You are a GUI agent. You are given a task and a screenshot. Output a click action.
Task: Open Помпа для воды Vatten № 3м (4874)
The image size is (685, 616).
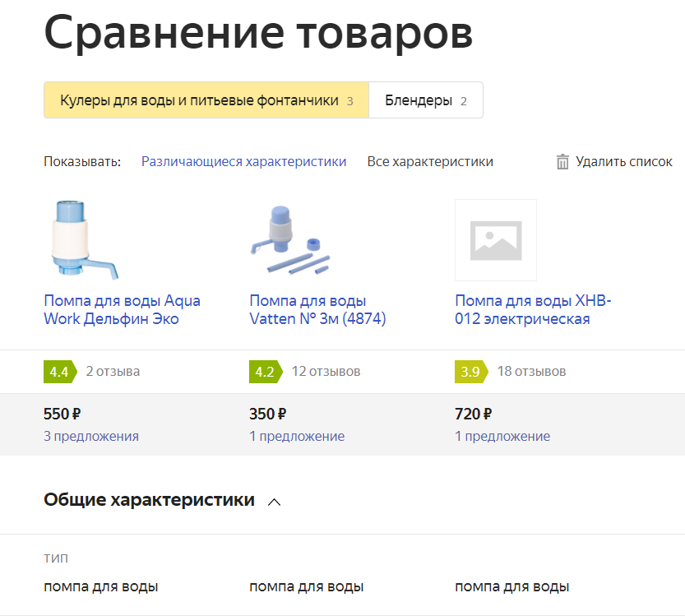[317, 310]
